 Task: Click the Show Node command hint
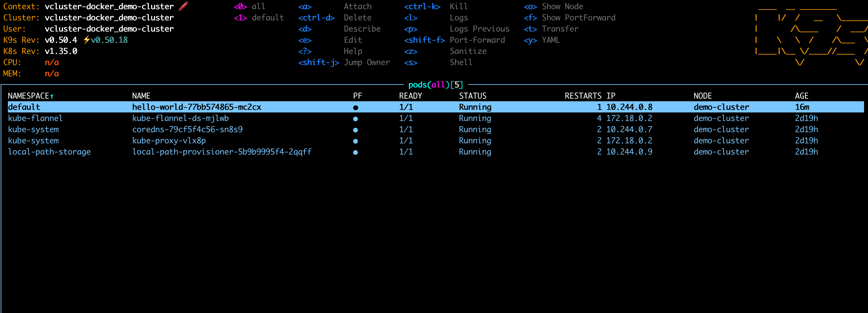tap(562, 6)
